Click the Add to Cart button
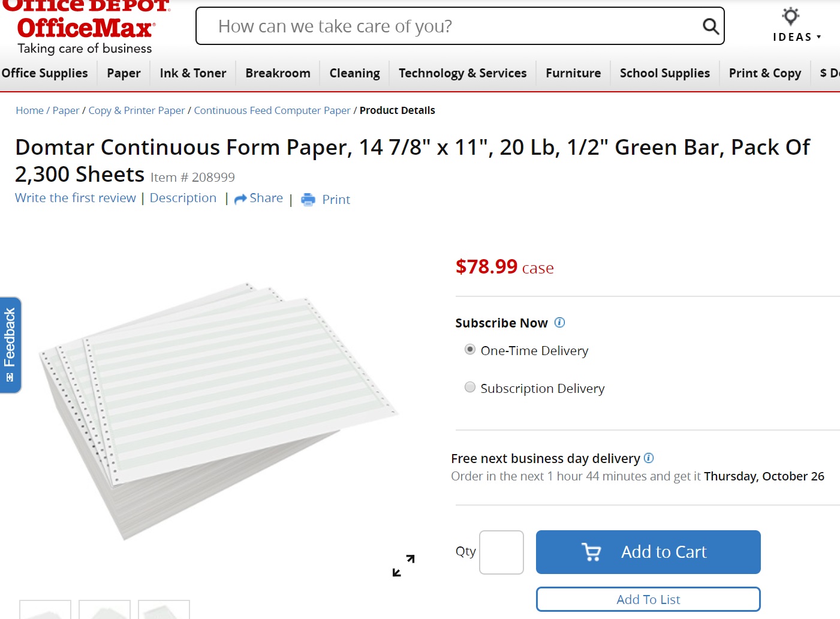Image resolution: width=840 pixels, height=619 pixels. tap(648, 552)
